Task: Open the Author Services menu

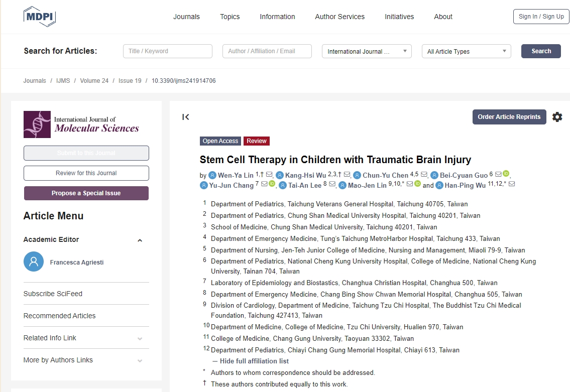Action: tap(339, 17)
